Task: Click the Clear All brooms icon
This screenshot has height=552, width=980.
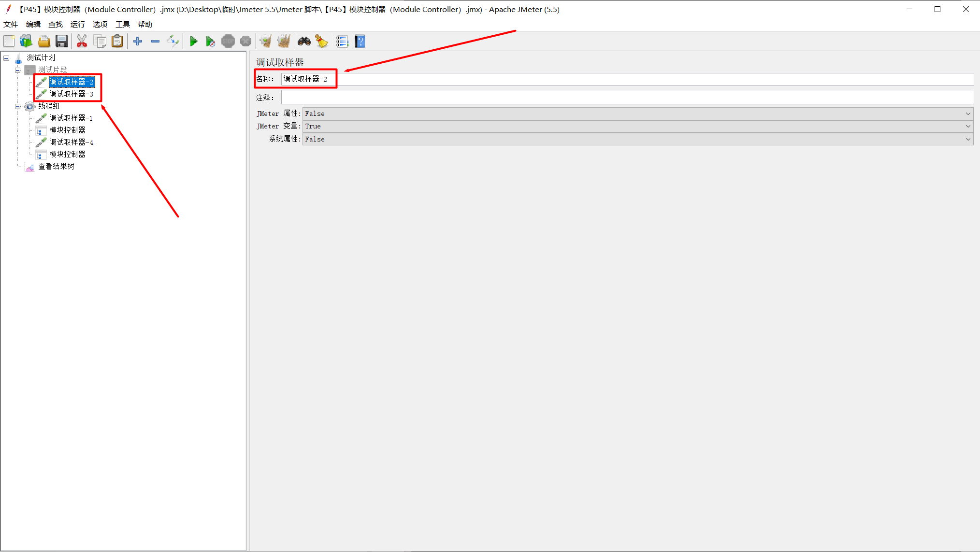Action: click(x=284, y=42)
